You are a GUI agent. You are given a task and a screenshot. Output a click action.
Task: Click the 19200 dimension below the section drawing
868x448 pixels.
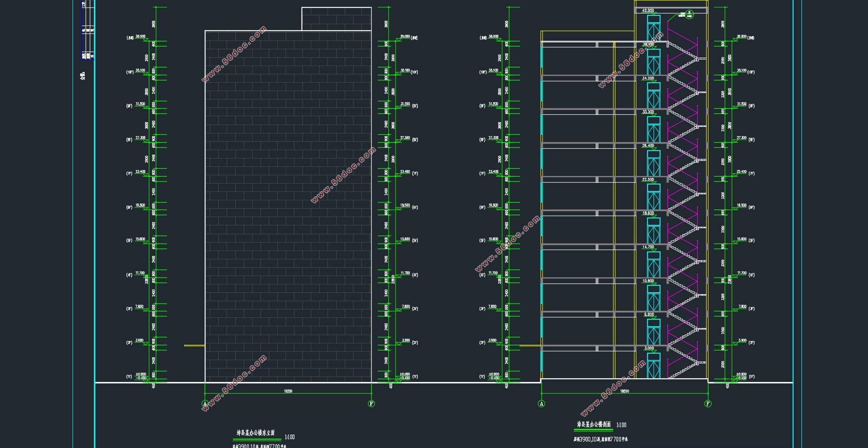click(624, 391)
